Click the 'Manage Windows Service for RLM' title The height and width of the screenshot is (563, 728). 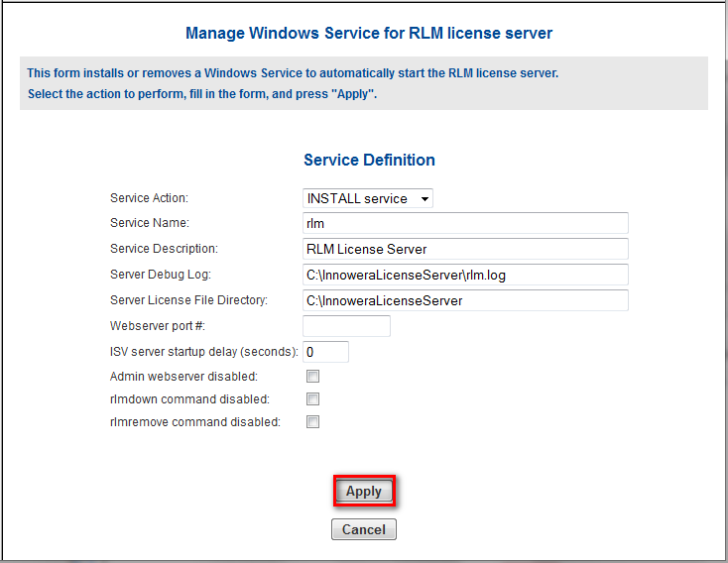point(369,34)
